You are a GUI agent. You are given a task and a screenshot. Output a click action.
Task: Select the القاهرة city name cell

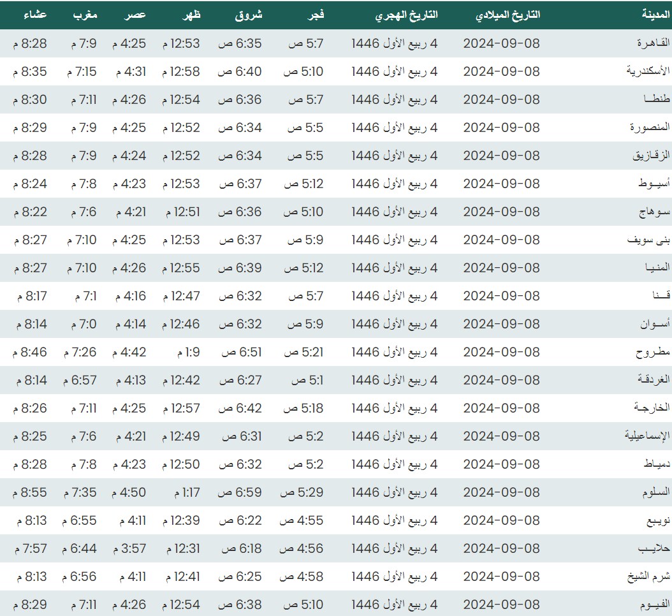point(654,43)
